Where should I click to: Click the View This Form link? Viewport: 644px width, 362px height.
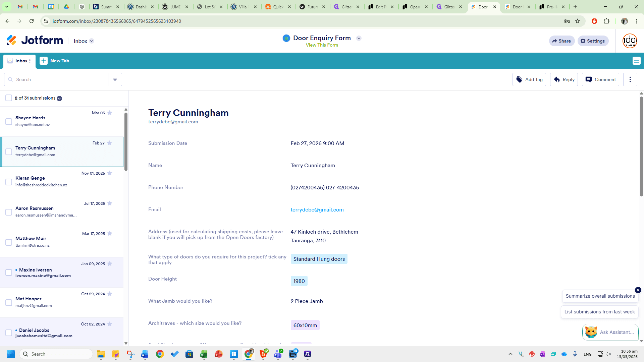pyautogui.click(x=322, y=45)
